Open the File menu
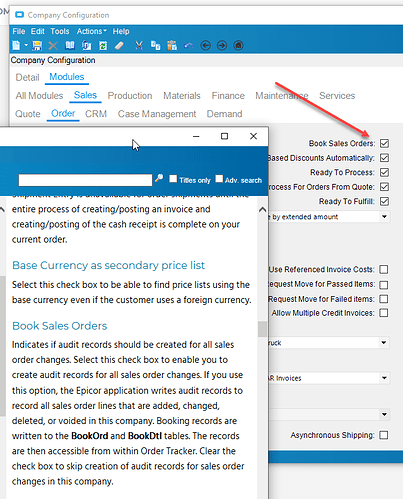The width and height of the screenshot is (403, 499). 19,31
